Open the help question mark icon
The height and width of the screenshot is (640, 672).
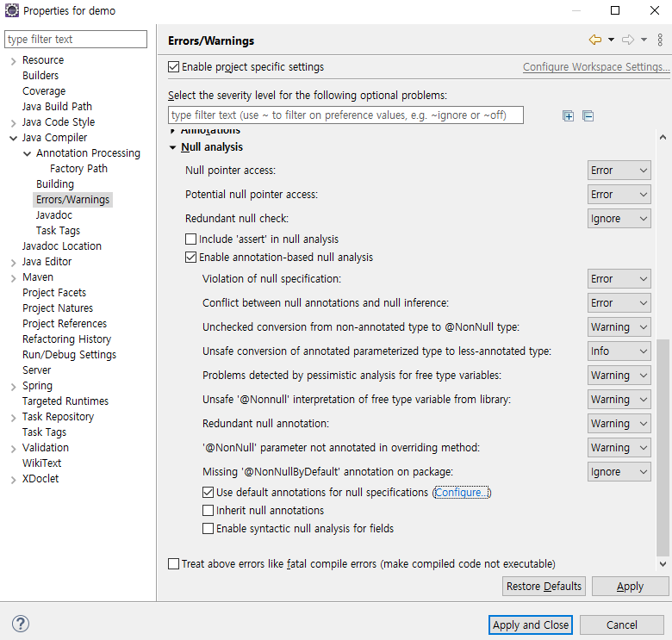pyautogui.click(x=21, y=624)
